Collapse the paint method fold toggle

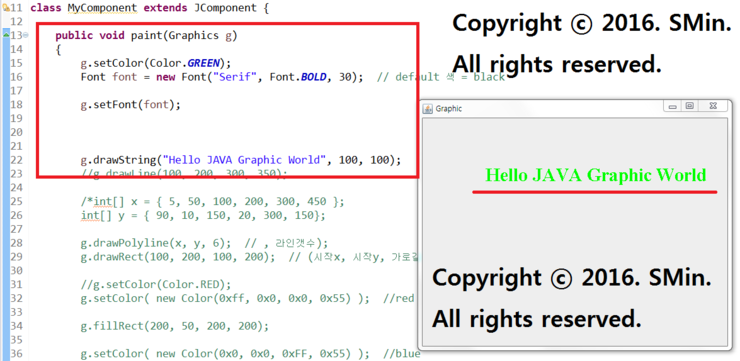[x=25, y=35]
